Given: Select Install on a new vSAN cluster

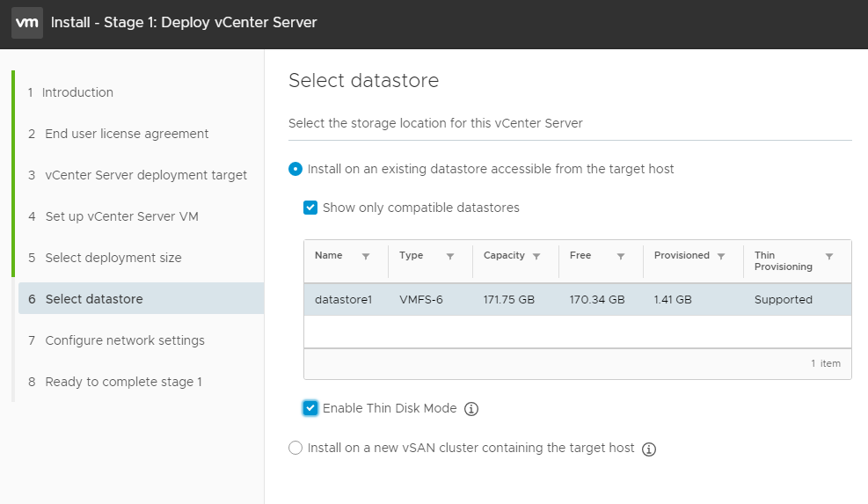Looking at the screenshot, I should tap(295, 448).
